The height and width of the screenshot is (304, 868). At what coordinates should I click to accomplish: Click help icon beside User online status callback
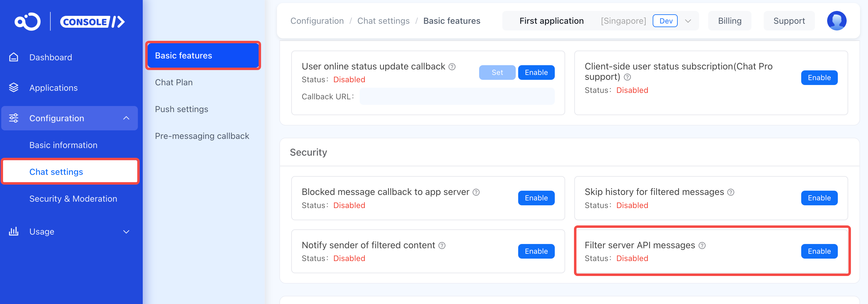pos(452,67)
